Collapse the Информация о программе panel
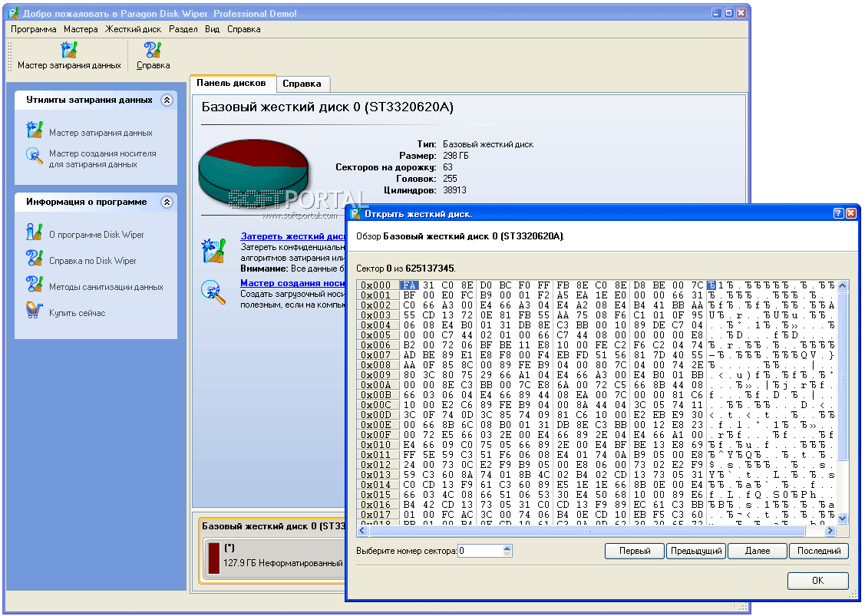Image resolution: width=865 pixels, height=616 pixels. 167,202
